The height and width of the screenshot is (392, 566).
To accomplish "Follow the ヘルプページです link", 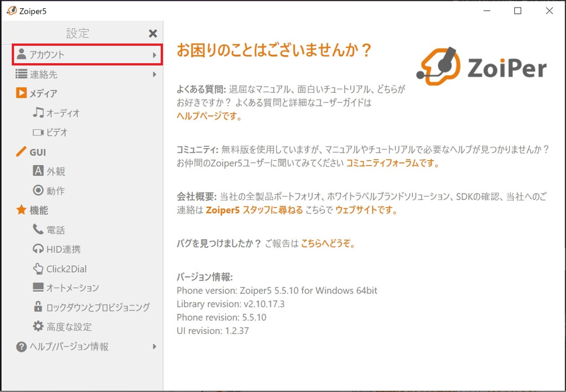I will pos(209,116).
